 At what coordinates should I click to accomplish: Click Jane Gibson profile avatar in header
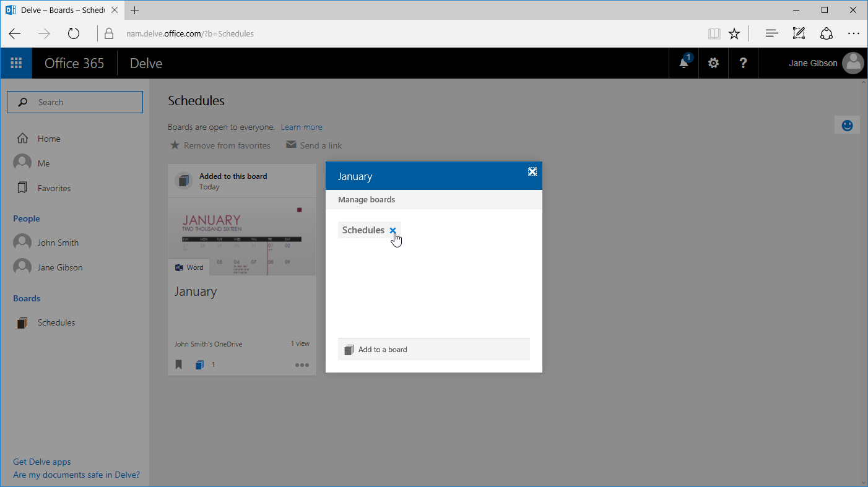point(853,63)
